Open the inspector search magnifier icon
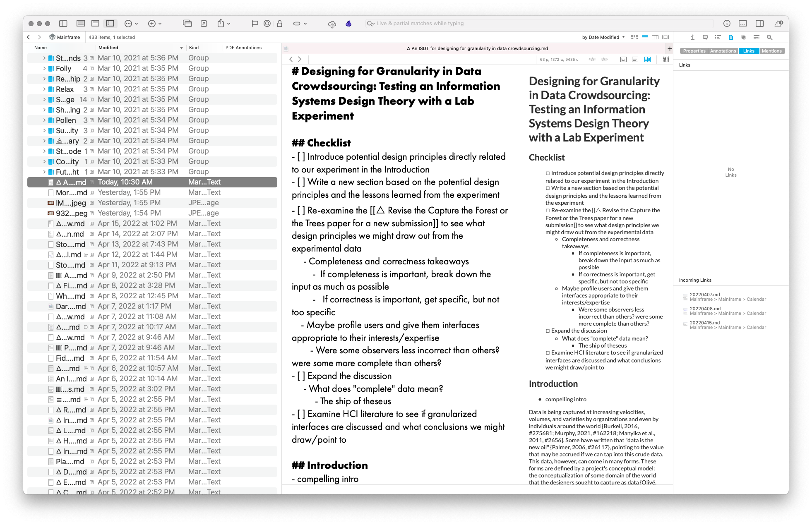The image size is (812, 525). pos(769,37)
